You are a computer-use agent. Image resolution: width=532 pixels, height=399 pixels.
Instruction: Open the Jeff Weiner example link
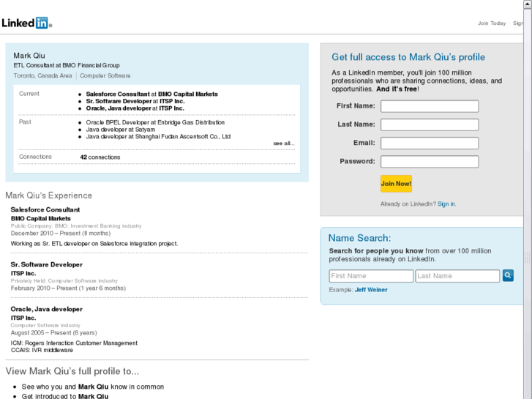pos(371,290)
